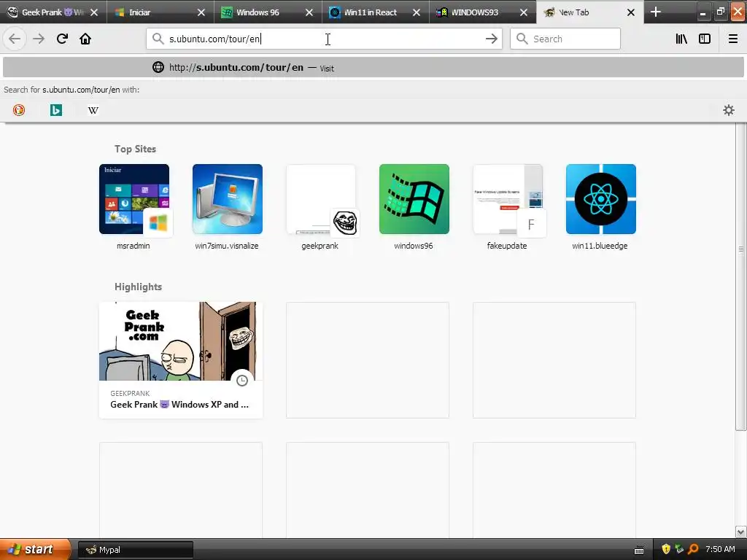Visit the suggested s.ubuntu.com/tour/en URL
Image resolution: width=747 pixels, height=560 pixels.
(373, 68)
